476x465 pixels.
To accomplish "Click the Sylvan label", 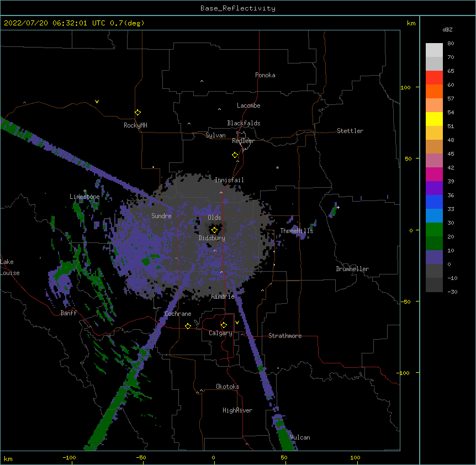I will point(215,135).
